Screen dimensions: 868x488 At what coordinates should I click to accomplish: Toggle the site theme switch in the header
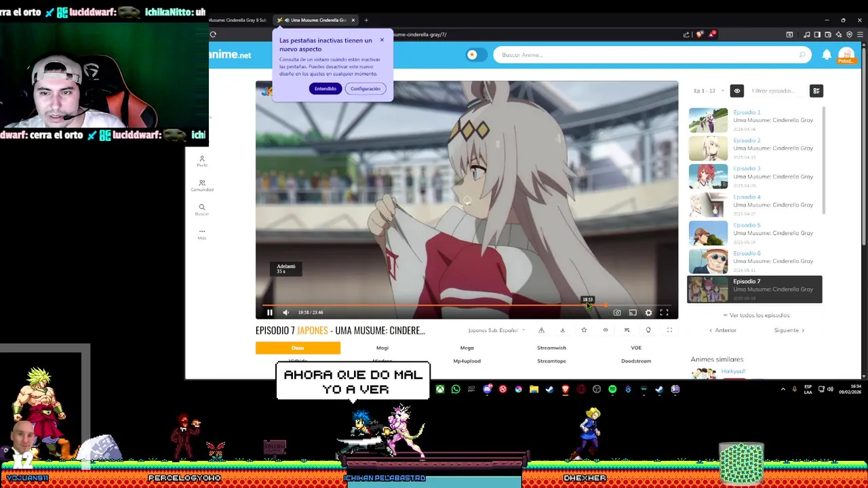[x=476, y=55]
